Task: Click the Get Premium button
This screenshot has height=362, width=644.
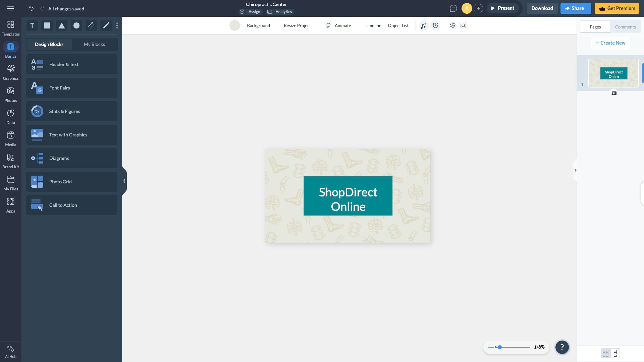Action: [x=617, y=8]
